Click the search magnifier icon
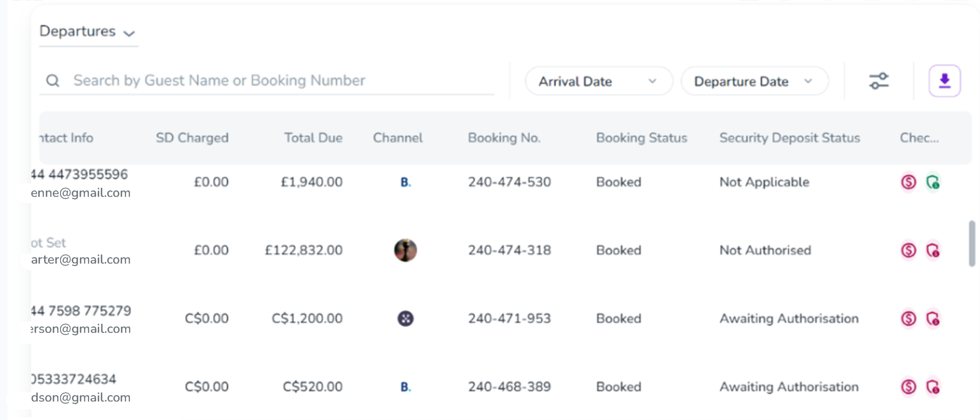980x420 pixels. pyautogui.click(x=53, y=81)
